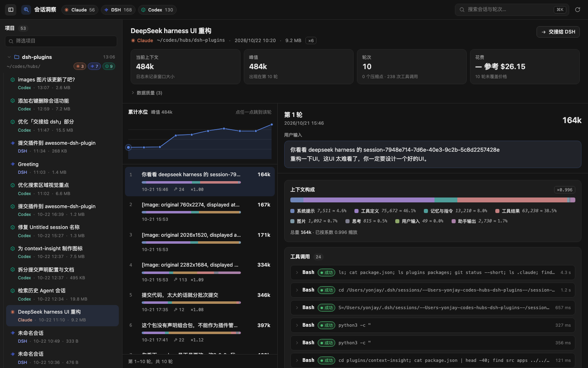Open the '优化「交接给 dsh」部分' session
Image resolution: width=588 pixels, height=368 pixels.
(62, 126)
